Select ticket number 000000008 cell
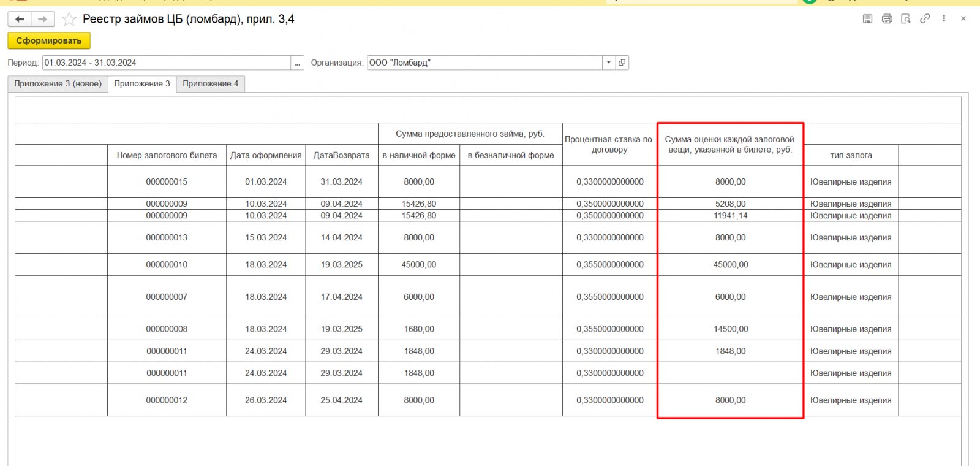980x466 pixels. pyautogui.click(x=167, y=329)
